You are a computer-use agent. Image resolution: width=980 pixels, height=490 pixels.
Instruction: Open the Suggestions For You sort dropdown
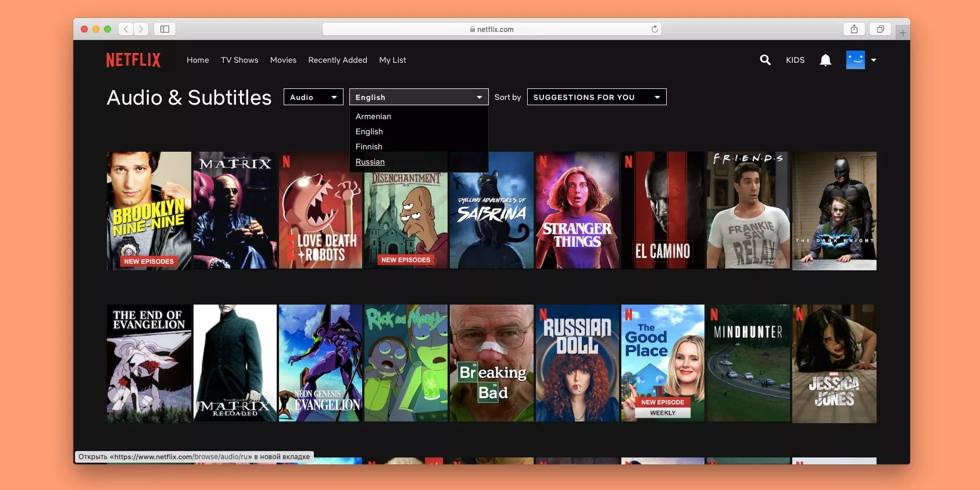[x=596, y=97]
